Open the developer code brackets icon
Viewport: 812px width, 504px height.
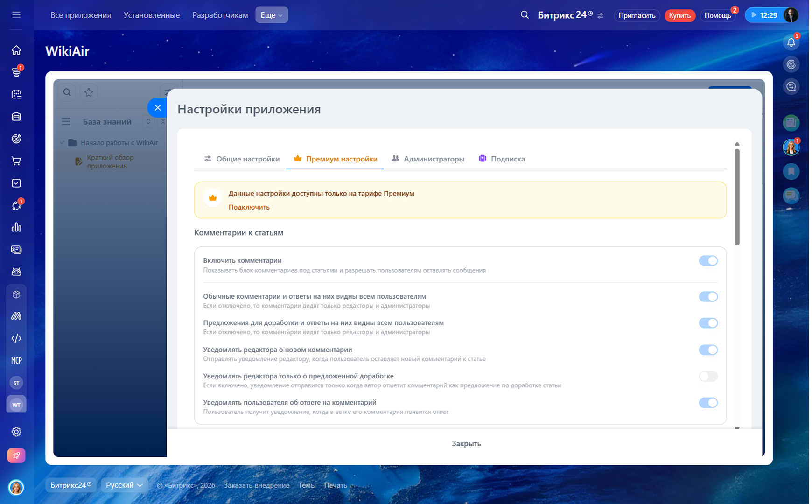click(x=16, y=338)
